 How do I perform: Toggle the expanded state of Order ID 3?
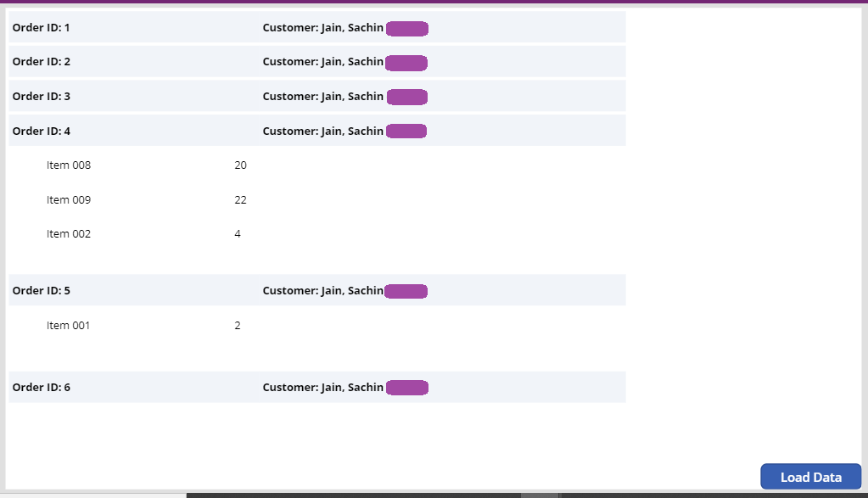[x=127, y=96]
